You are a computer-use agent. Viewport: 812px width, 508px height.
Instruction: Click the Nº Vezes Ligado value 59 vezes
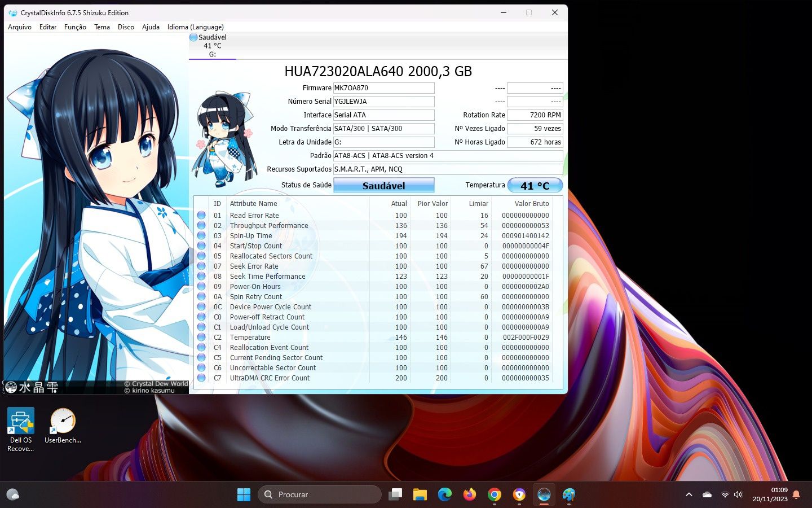(535, 129)
